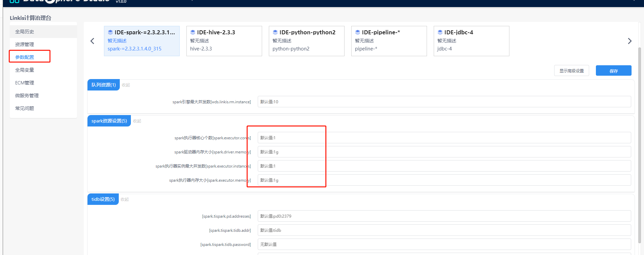Click the vertical scrollbar on the right
Viewport: 644px width, 255px height.
[x=640, y=145]
